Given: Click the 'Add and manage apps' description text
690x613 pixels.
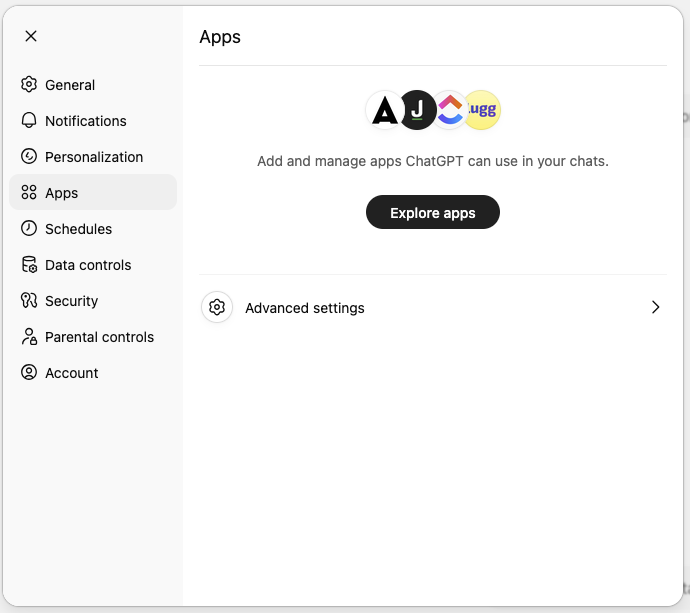Looking at the screenshot, I should coord(433,161).
